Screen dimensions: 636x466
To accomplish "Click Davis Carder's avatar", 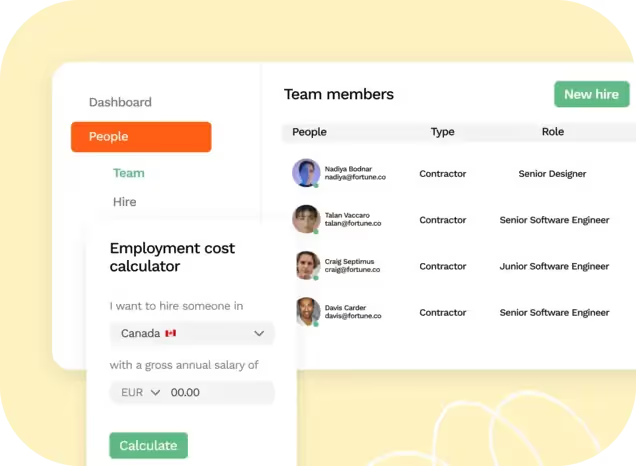I will point(307,311).
